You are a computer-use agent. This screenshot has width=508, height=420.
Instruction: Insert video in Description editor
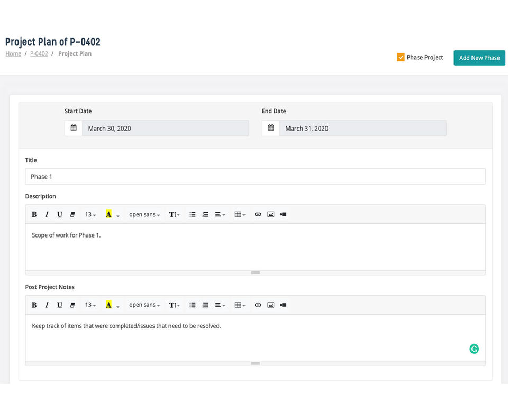tap(284, 214)
